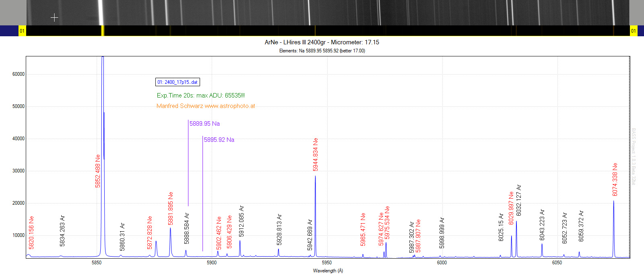Select the right yellow 01 strip marker
Image resolution: width=644 pixels, height=278 pixels.
[x=633, y=31]
